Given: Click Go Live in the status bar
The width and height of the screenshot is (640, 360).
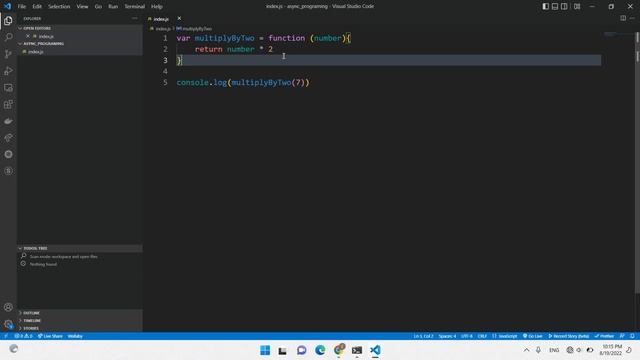Looking at the screenshot, I should click(x=532, y=336).
